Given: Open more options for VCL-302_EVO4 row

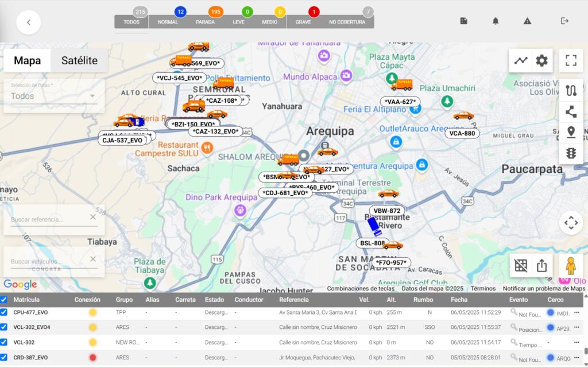Looking at the screenshot, I should pyautogui.click(x=577, y=327).
